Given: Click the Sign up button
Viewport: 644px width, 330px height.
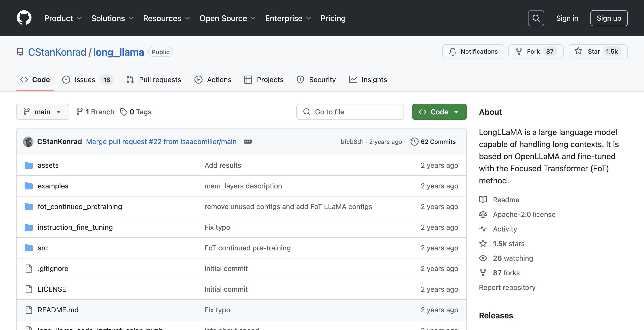Looking at the screenshot, I should click(x=609, y=18).
